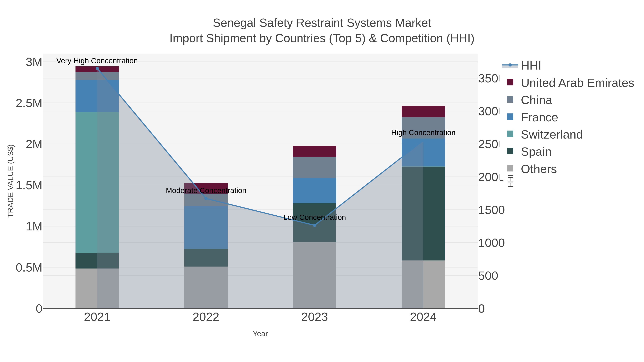Click the Others segment in 2021 bar

[97, 289]
